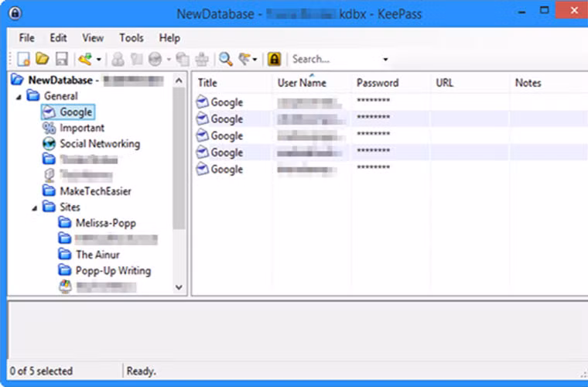The image size is (588, 387).
Task: Click the New database toolbar icon
Action: (x=23, y=59)
